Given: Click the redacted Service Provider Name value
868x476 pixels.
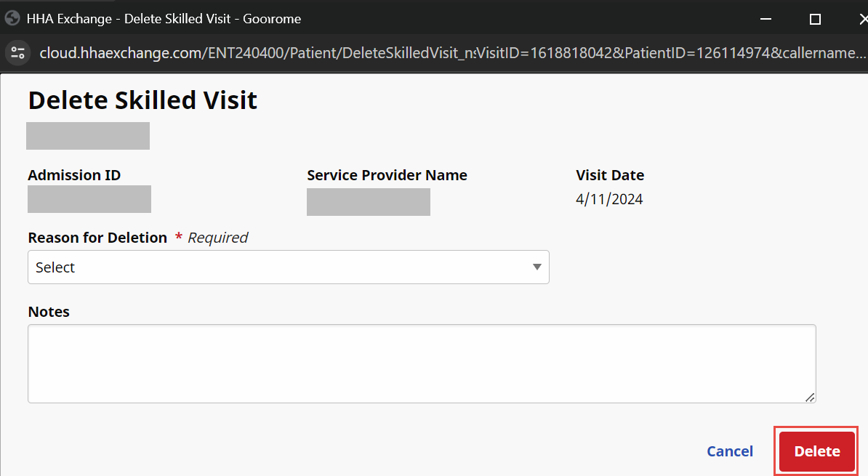Looking at the screenshot, I should (369, 202).
